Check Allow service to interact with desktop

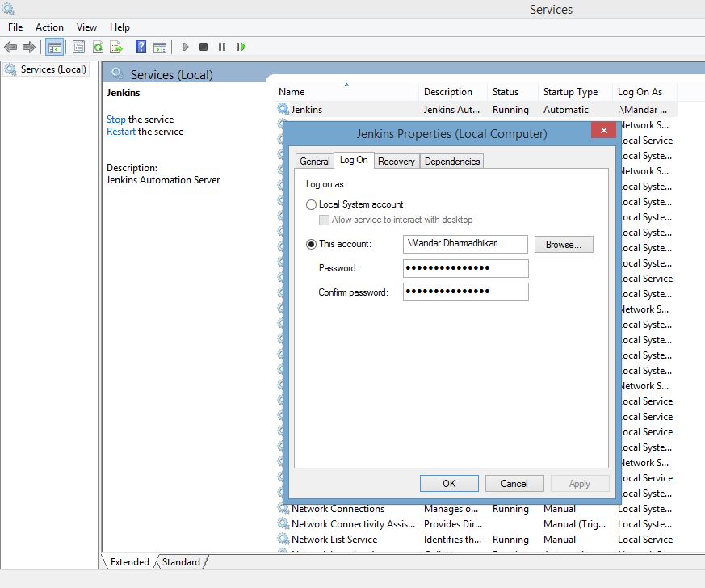tap(324, 220)
